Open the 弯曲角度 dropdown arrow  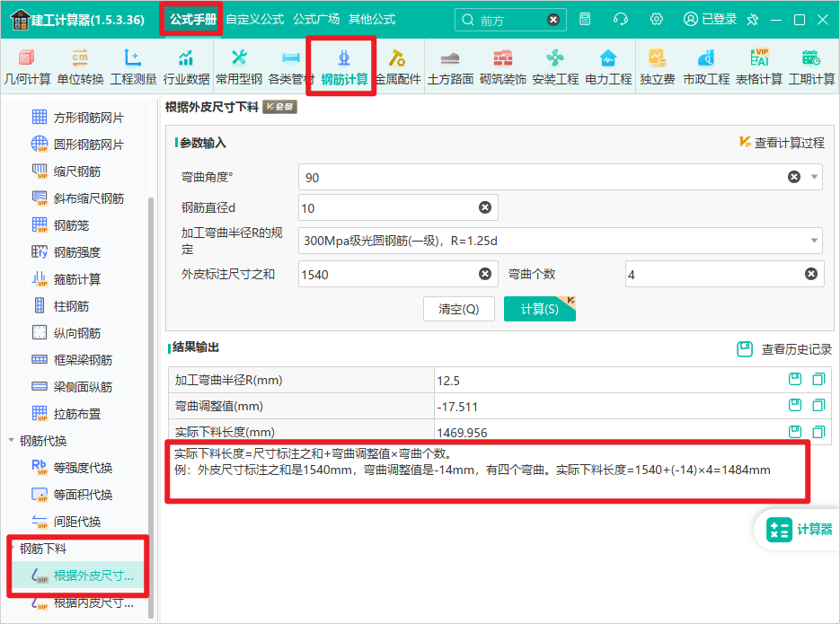pos(814,177)
